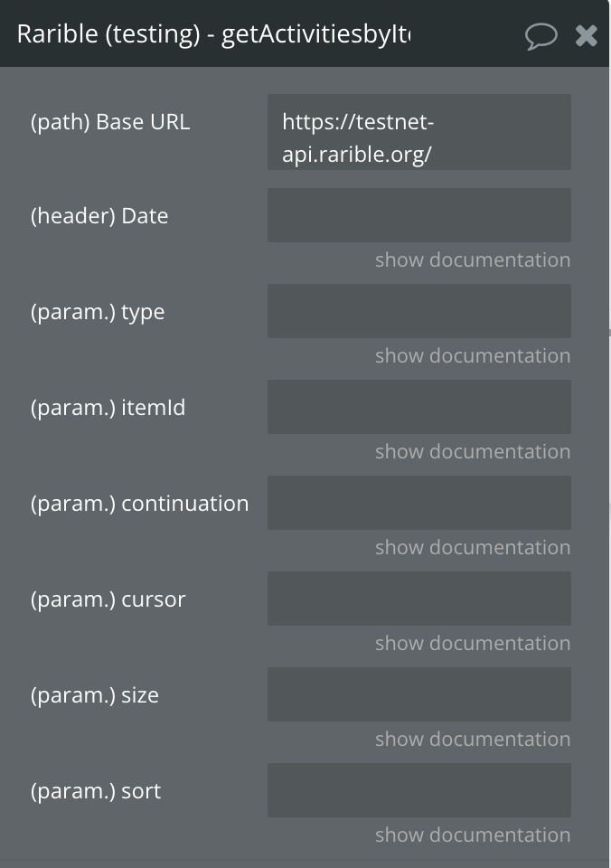The width and height of the screenshot is (611, 868).
Task: Show documentation for type parameter
Action: 473,355
